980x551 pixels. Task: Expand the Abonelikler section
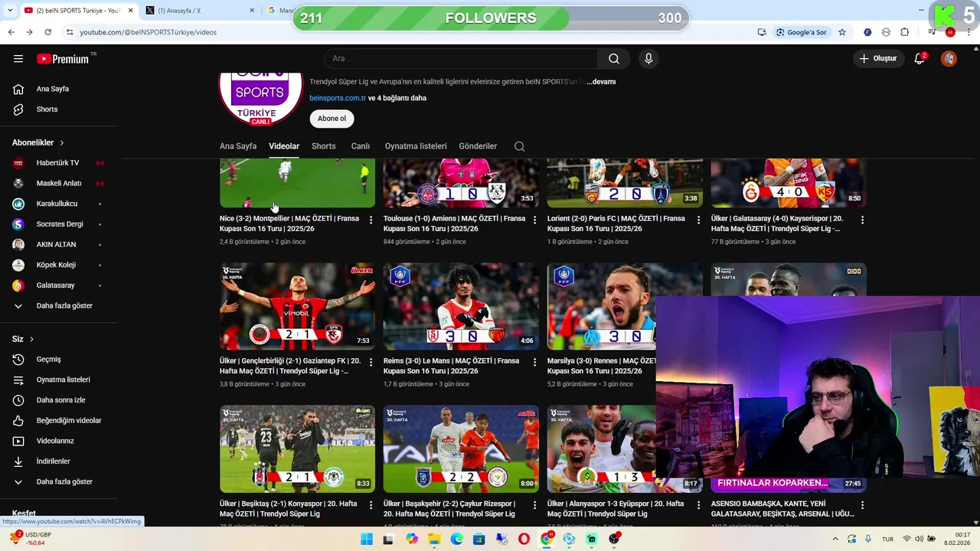click(38, 142)
